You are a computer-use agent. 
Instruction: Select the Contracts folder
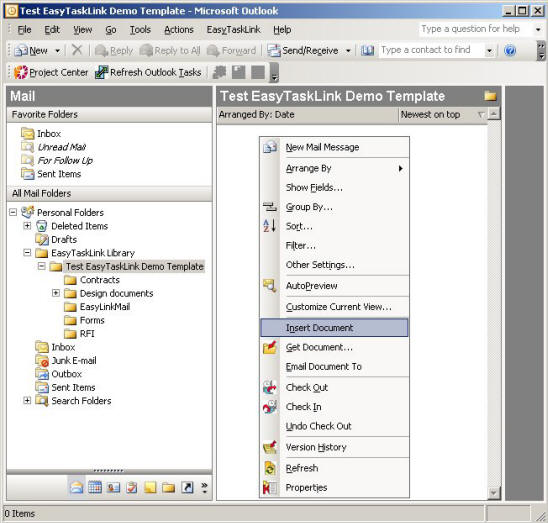point(100,280)
